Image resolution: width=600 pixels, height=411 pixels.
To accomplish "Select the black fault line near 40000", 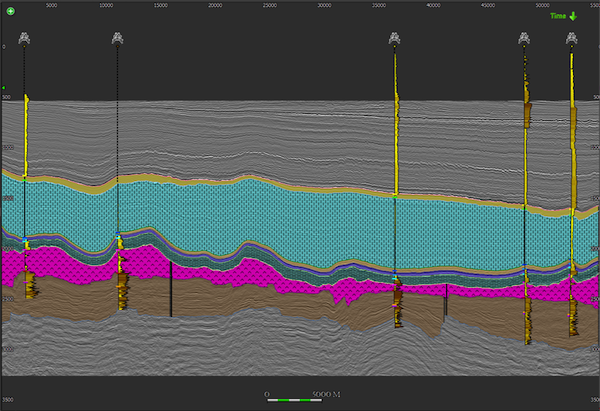I will pos(446,302).
